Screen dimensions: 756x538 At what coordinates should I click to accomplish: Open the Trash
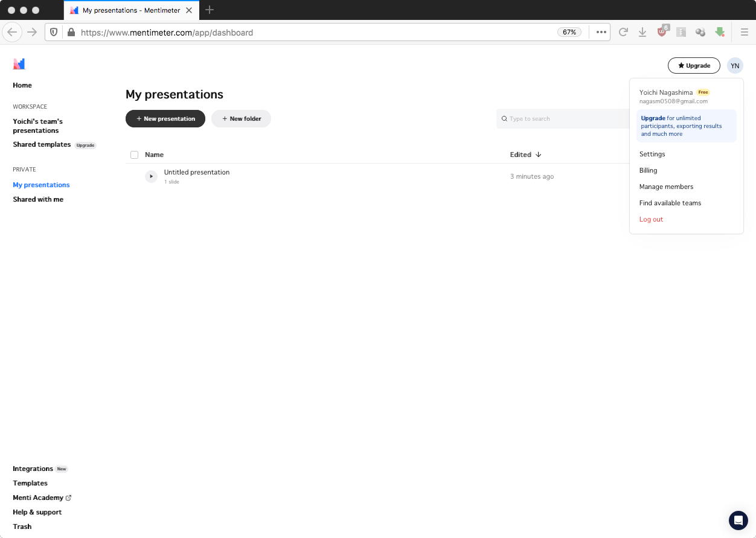22,527
